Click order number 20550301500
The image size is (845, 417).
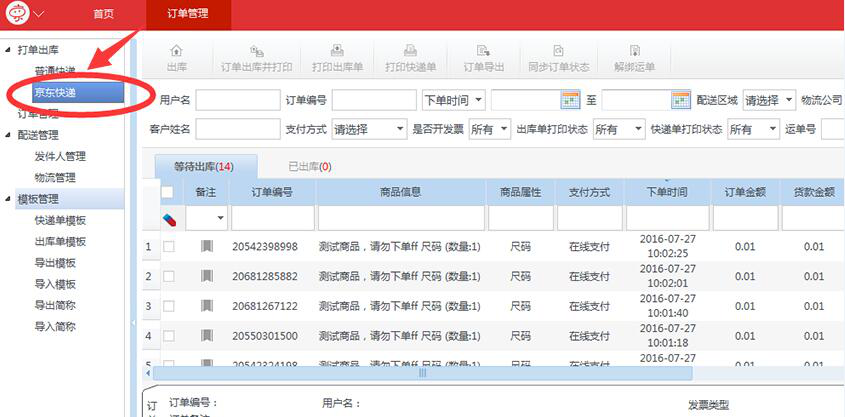[265, 336]
